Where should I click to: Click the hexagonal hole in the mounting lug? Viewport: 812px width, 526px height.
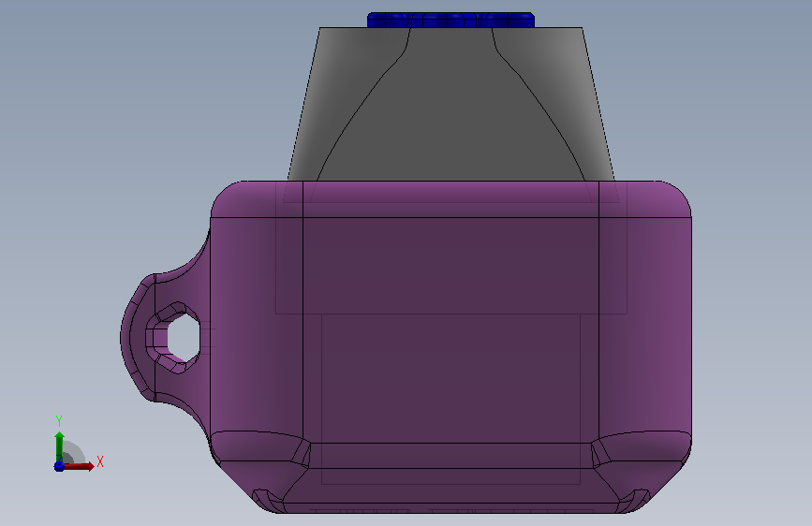pyautogui.click(x=184, y=337)
